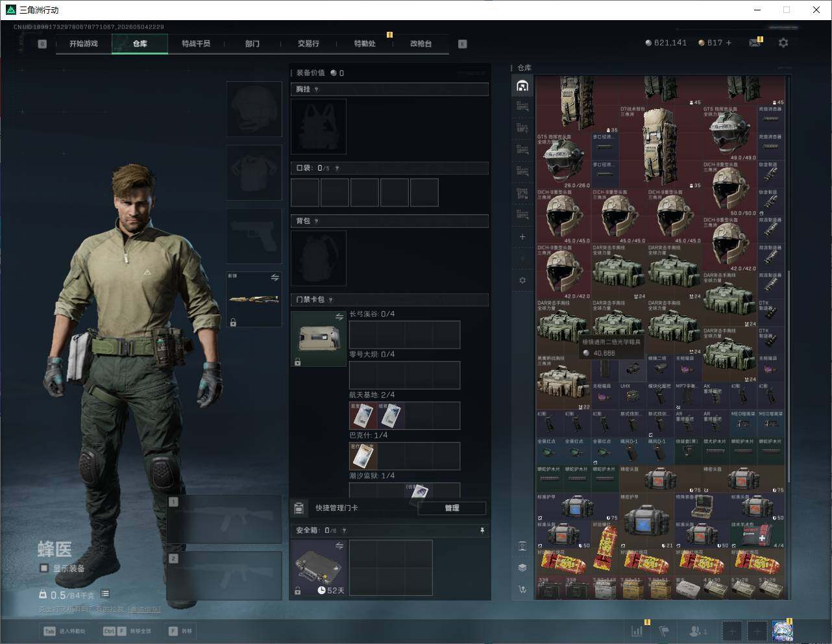
Task: Click the weight details list icon
Action: 105,594
